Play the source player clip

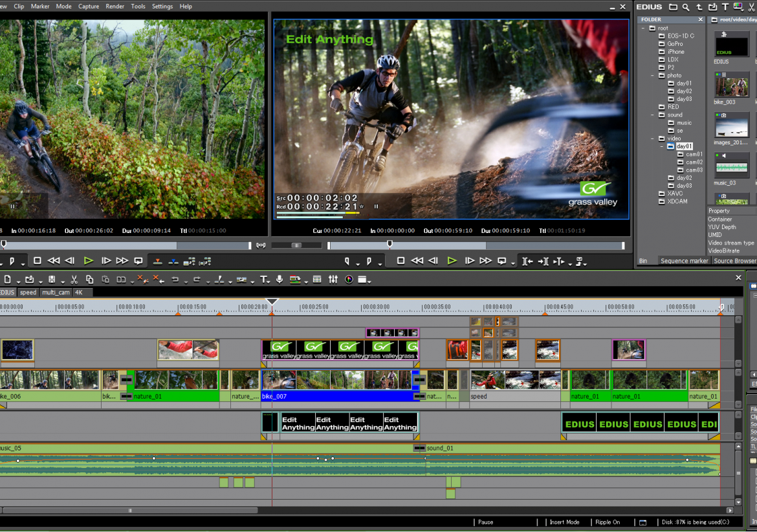89,261
